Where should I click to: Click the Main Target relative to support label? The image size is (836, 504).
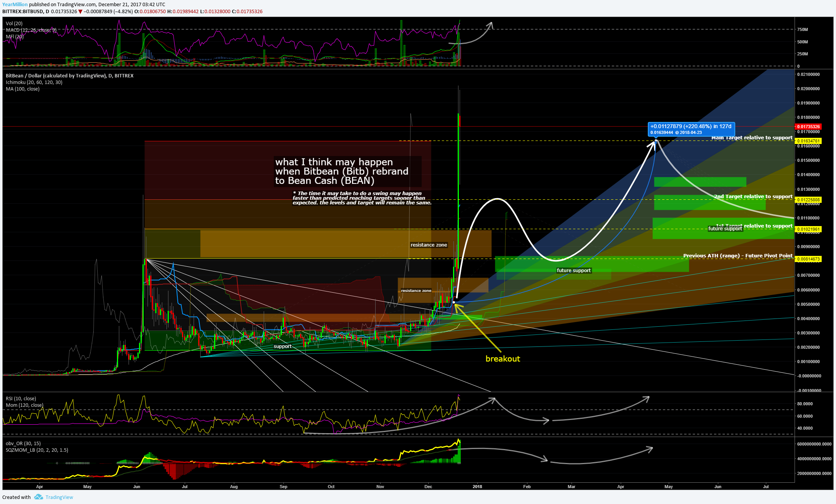click(x=752, y=138)
